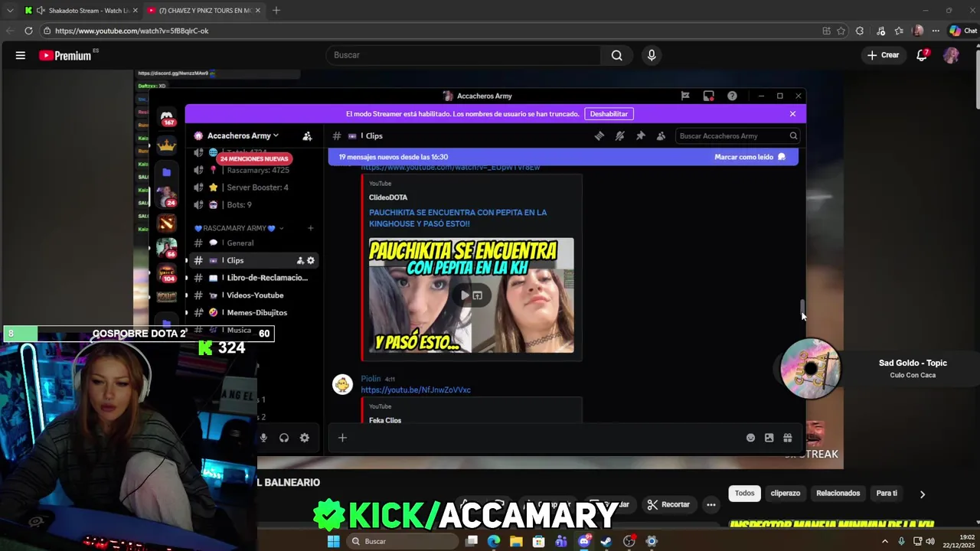980x551 pixels.
Task: Click the browser address bar URL
Action: 132,31
